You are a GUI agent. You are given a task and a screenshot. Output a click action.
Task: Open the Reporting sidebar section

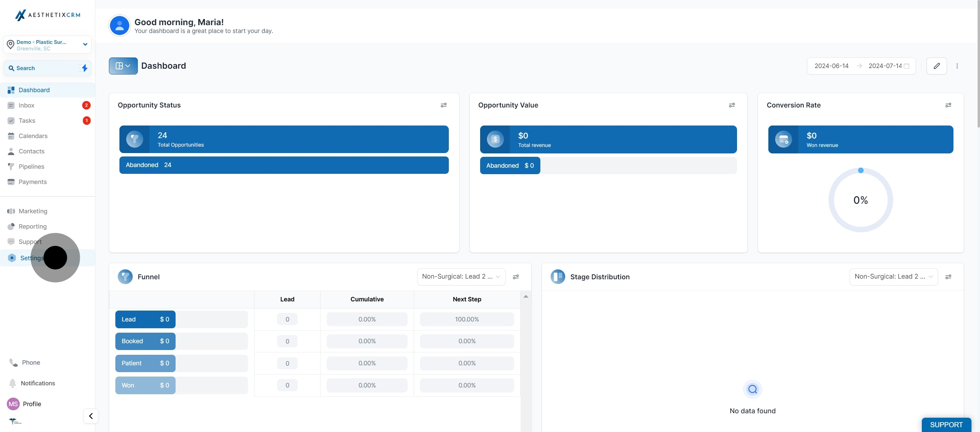[32, 227]
